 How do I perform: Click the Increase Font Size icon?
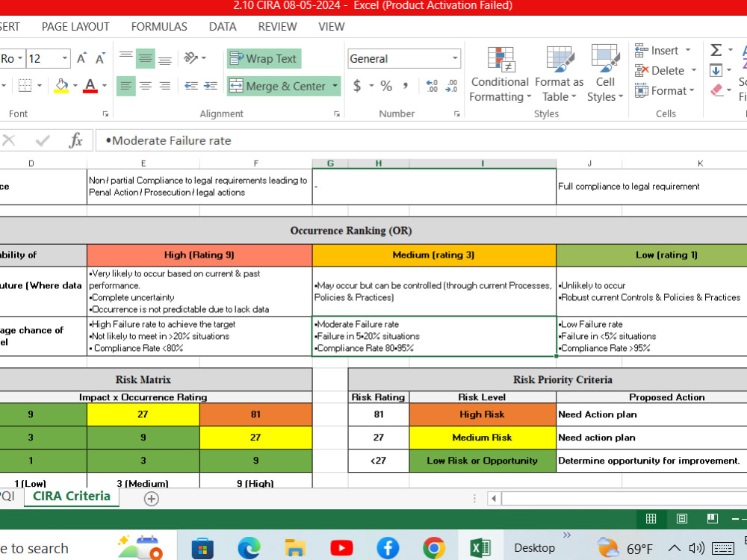pyautogui.click(x=81, y=58)
